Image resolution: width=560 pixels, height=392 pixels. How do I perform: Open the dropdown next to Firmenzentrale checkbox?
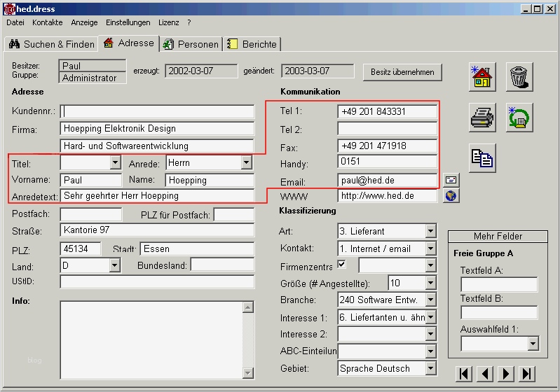coord(431,265)
